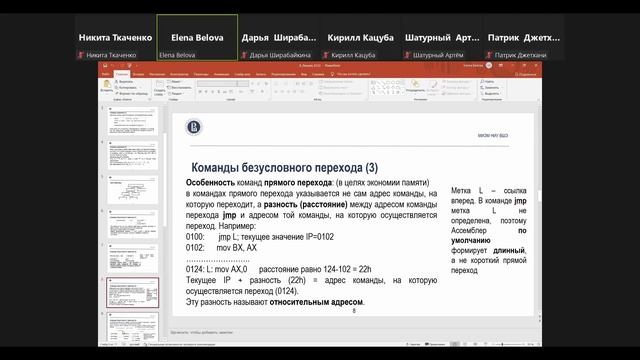
Task: Click the Reset slide (Восстановить) command
Action: click(x=180, y=87)
